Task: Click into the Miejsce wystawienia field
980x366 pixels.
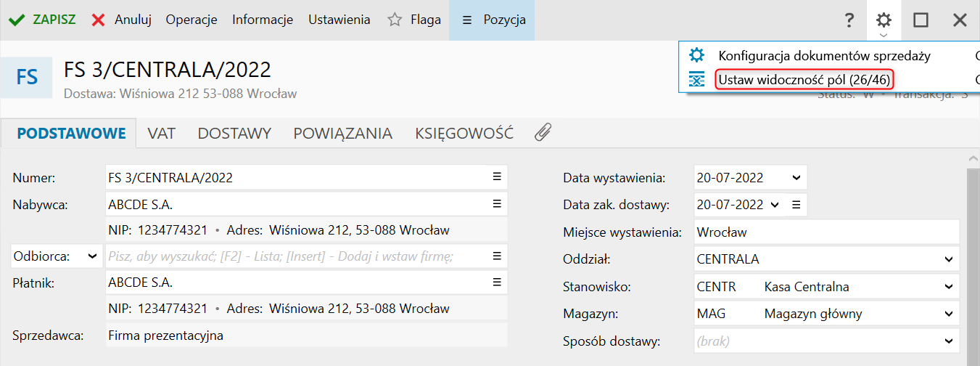Action: click(825, 232)
